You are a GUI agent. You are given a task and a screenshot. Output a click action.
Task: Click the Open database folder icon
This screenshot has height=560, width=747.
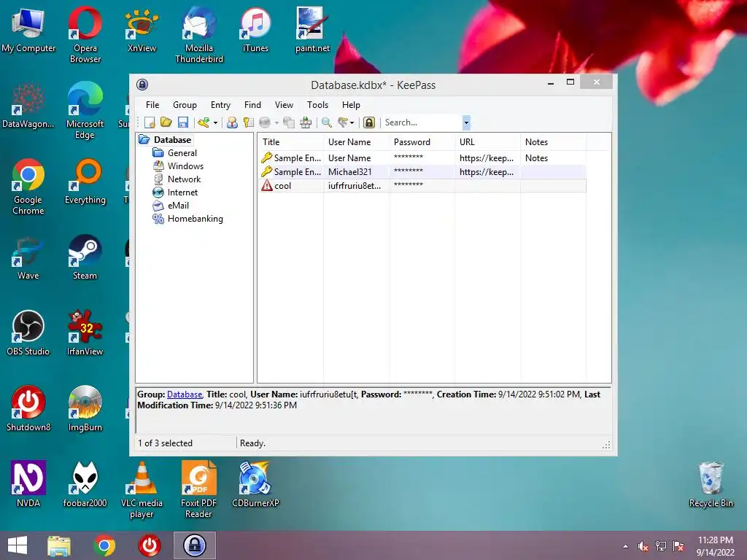click(x=166, y=122)
